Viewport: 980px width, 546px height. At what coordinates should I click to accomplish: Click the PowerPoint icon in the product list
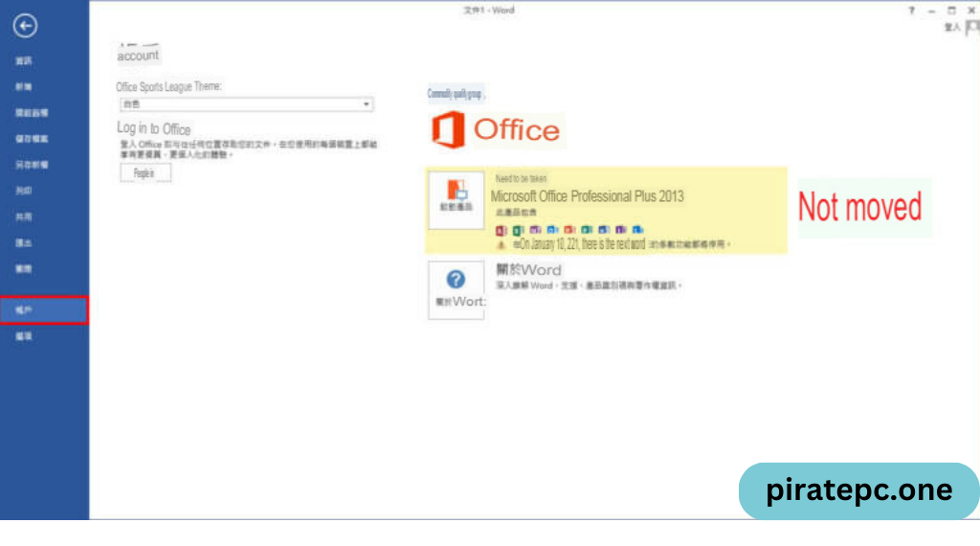click(x=569, y=230)
